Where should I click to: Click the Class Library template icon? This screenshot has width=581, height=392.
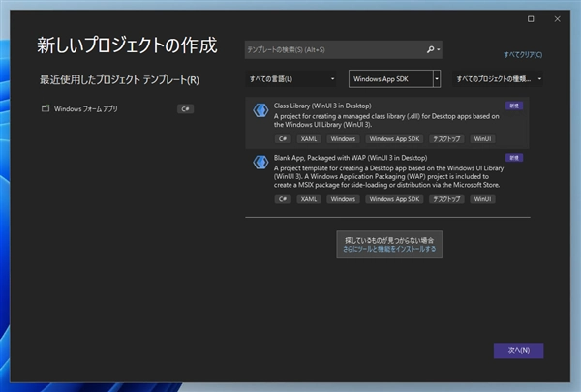tap(260, 110)
